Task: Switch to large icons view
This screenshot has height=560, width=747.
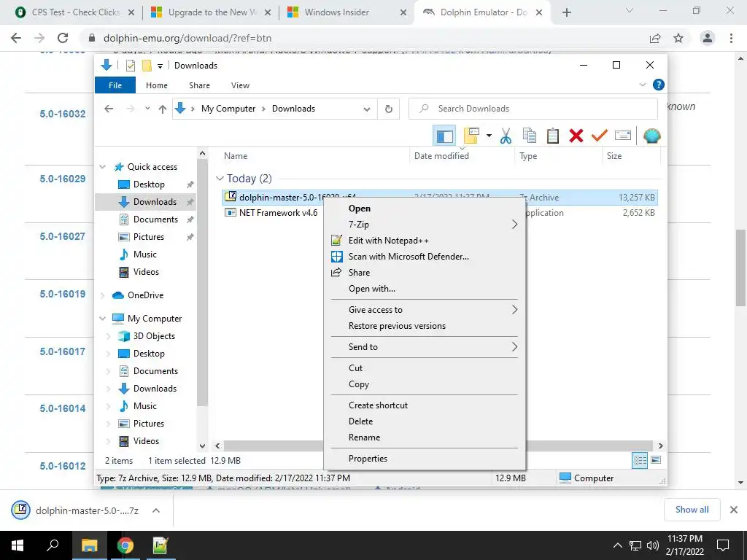Action: pyautogui.click(x=656, y=460)
